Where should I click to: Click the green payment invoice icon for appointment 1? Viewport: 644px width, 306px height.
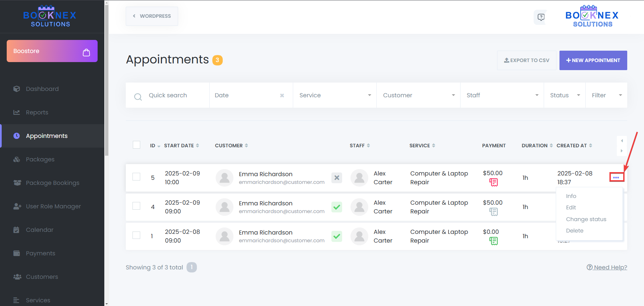click(493, 241)
